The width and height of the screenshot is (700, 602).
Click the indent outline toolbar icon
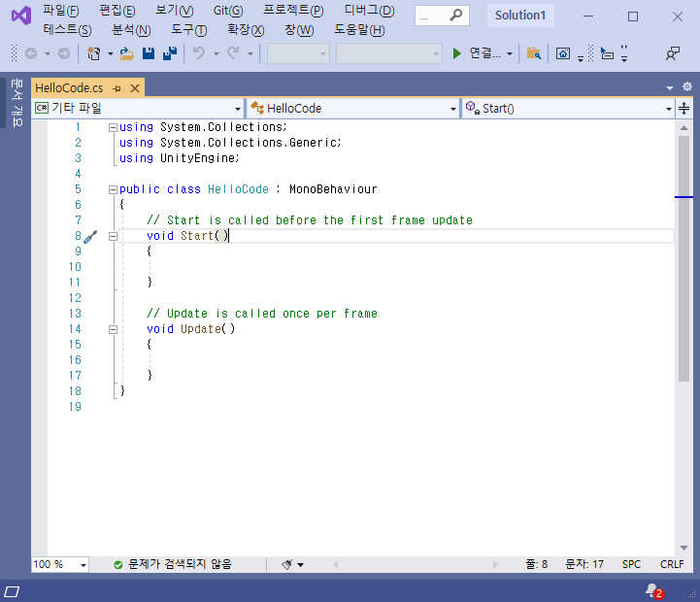[x=607, y=53]
